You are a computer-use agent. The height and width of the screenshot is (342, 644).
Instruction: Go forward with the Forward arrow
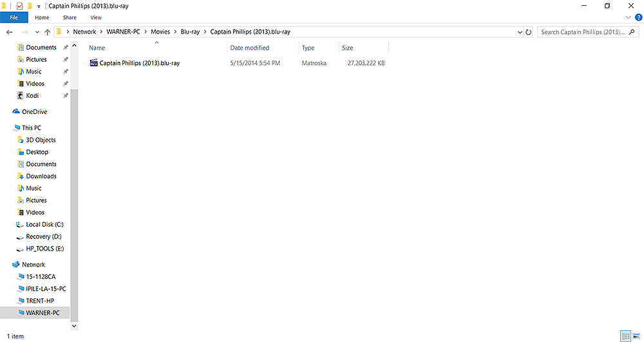pyautogui.click(x=25, y=32)
